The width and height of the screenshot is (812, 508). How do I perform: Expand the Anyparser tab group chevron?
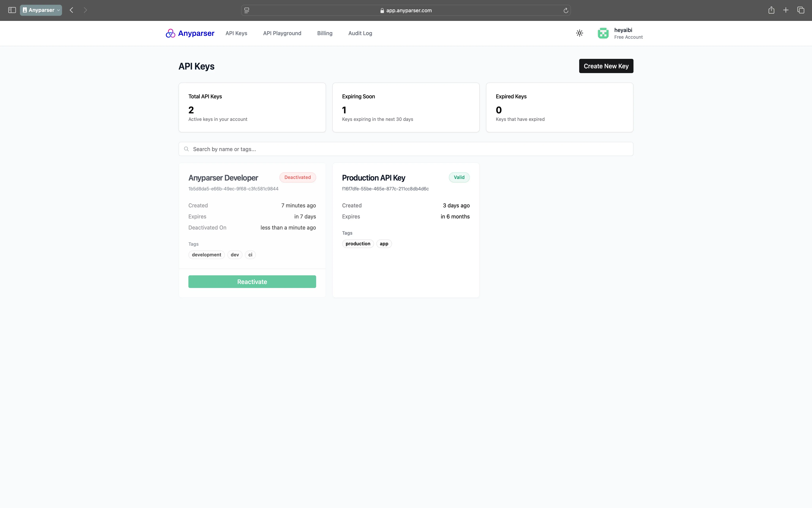click(x=58, y=10)
